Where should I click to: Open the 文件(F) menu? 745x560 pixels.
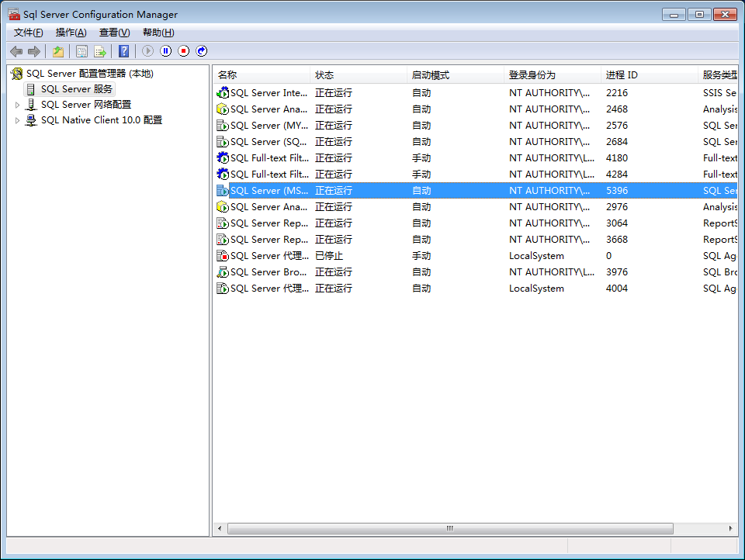tap(28, 33)
